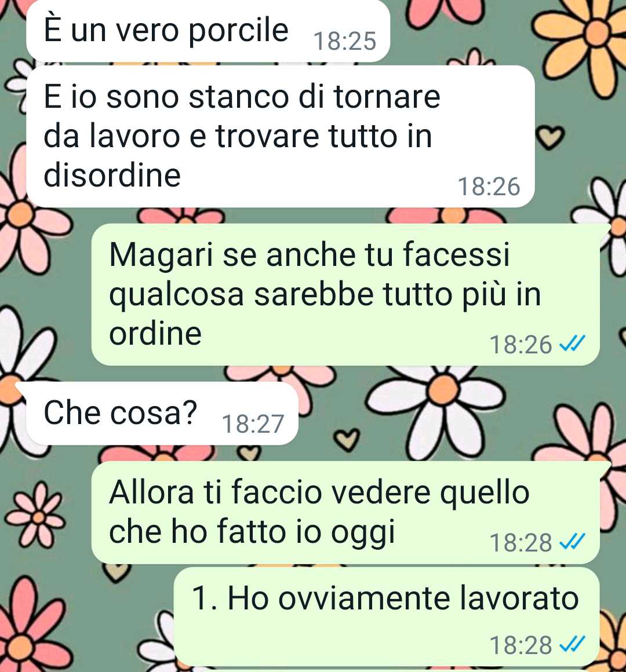Select the "E io sono stanco di tornare" message
This screenshot has width=626, height=672.
tap(281, 136)
